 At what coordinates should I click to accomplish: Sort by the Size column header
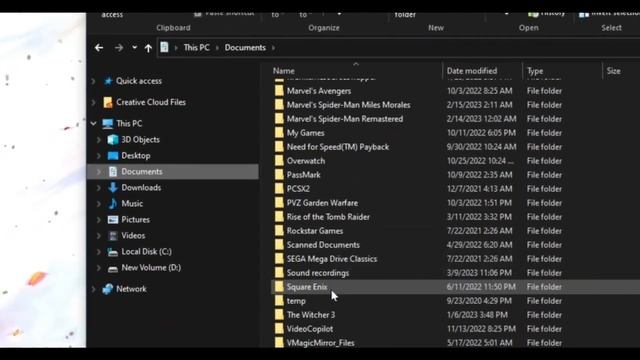(613, 71)
